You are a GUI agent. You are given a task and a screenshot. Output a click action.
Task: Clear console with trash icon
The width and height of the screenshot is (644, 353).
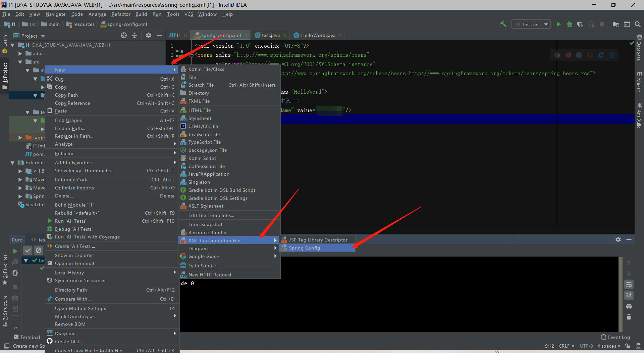(x=629, y=317)
